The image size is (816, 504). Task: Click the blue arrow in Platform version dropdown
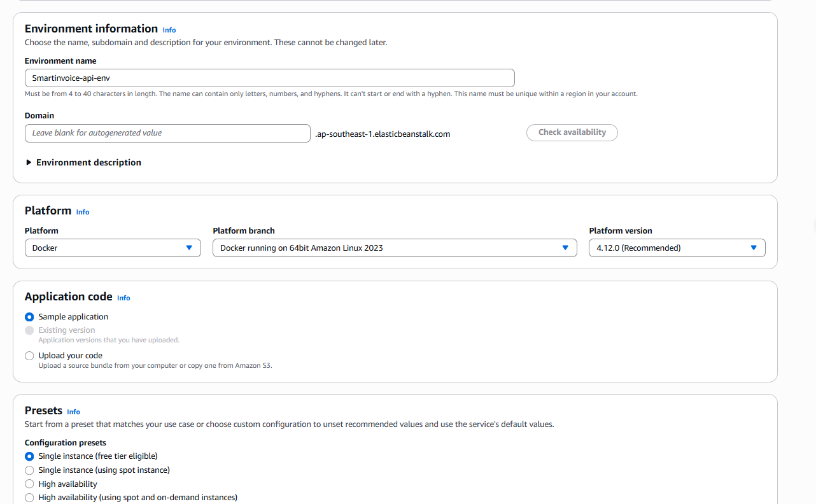point(754,248)
